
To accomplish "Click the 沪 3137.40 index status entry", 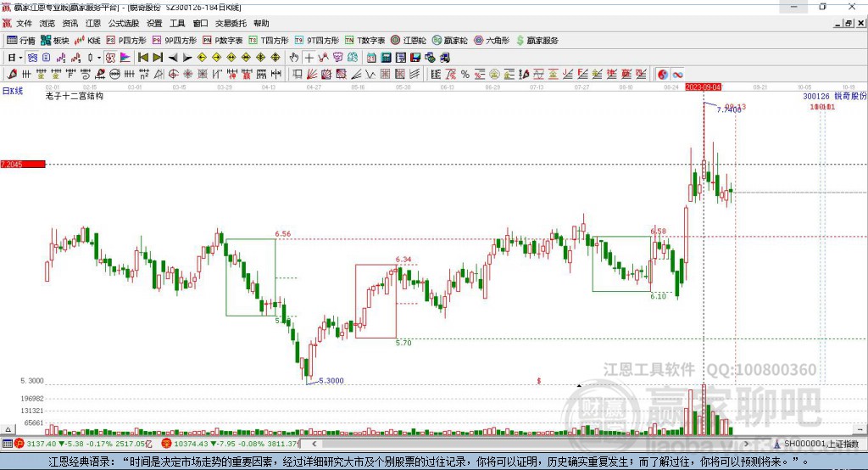I will point(83,444).
